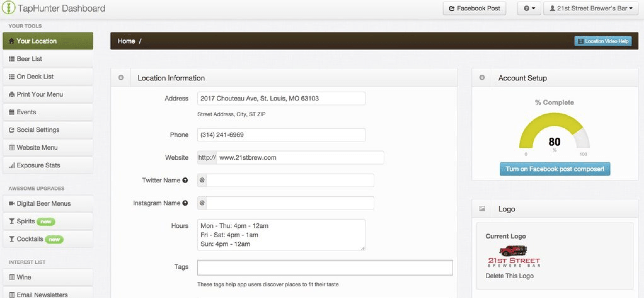Open Exposure Stats in the sidebar
The image size is (644, 298).
pos(48,165)
